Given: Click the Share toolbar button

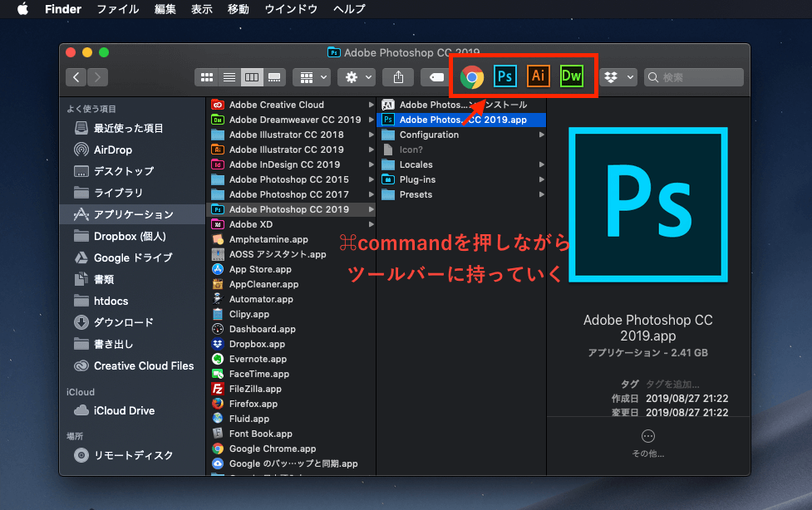Looking at the screenshot, I should [x=398, y=78].
